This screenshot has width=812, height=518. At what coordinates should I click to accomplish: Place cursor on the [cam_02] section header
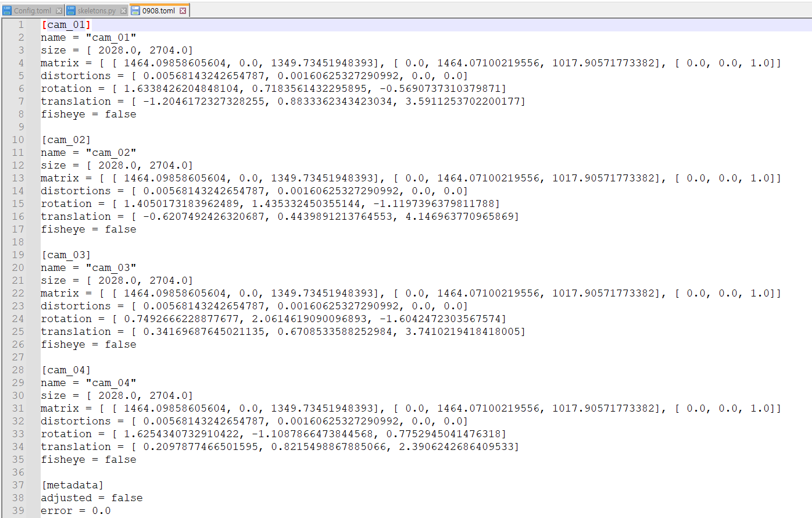coord(66,140)
